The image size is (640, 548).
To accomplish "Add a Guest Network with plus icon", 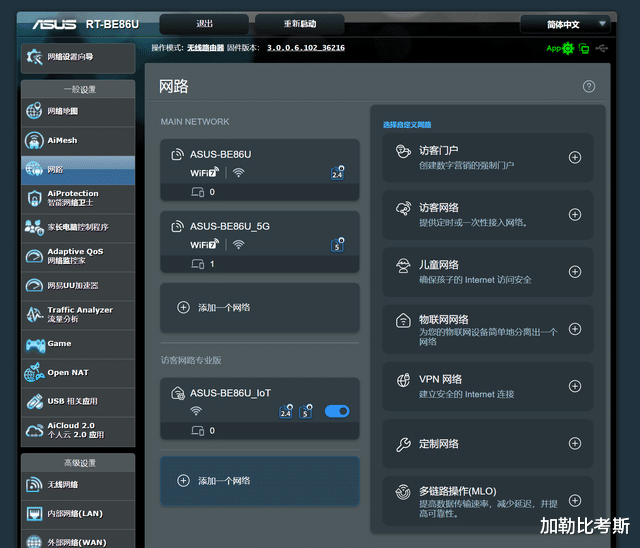I will [x=575, y=215].
